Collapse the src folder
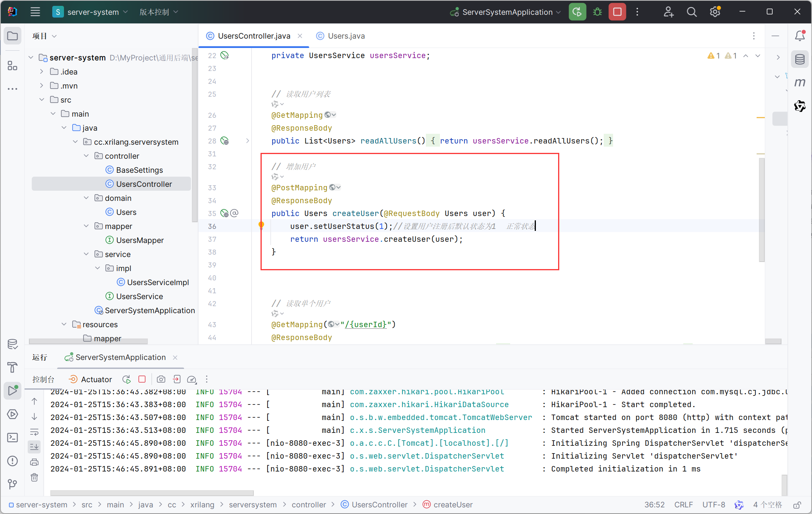The height and width of the screenshot is (514, 812). click(x=42, y=99)
